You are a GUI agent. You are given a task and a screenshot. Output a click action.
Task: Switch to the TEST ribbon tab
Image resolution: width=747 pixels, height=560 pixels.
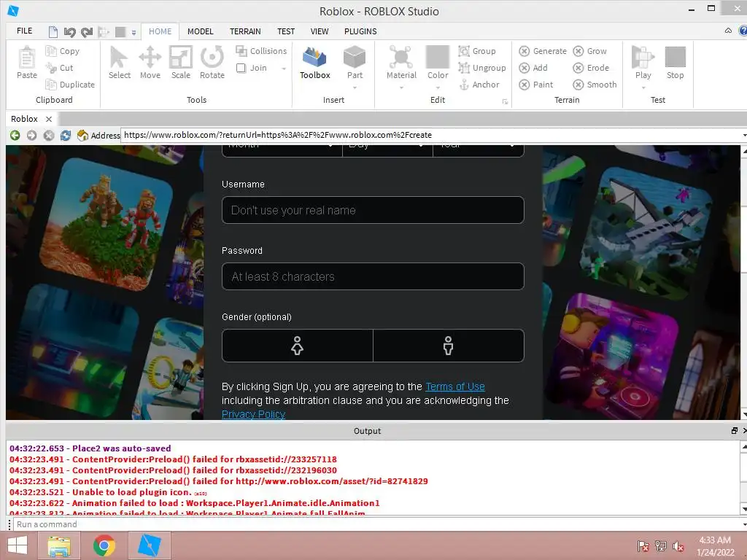pos(286,31)
